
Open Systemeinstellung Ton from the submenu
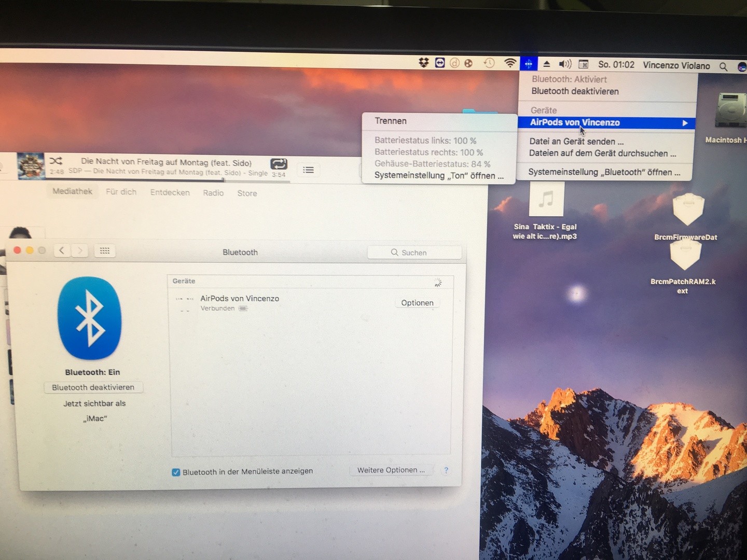[x=438, y=175]
